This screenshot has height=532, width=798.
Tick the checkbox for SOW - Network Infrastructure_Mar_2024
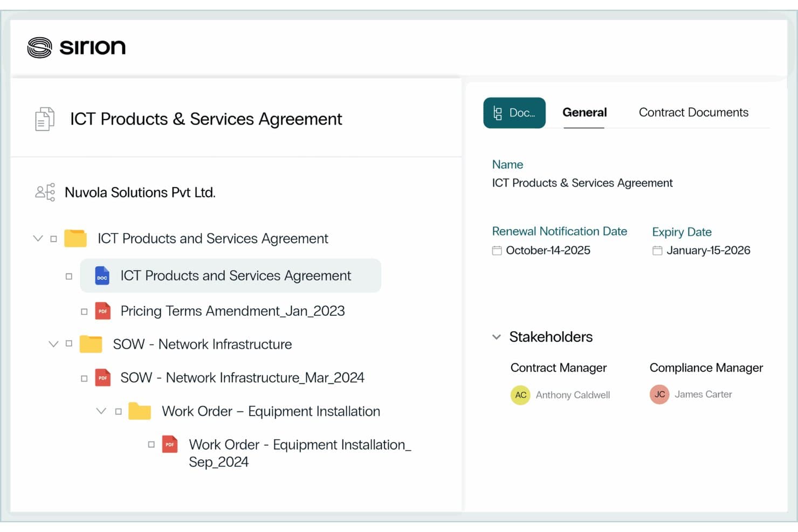(84, 378)
